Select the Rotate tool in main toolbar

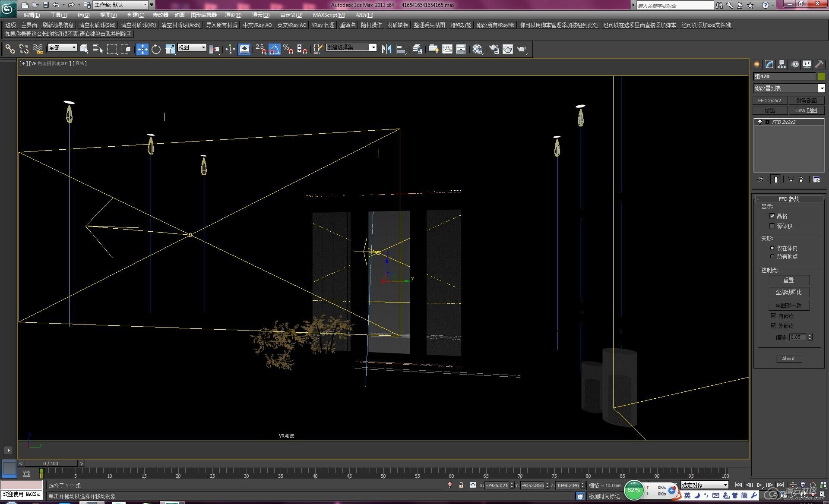[x=156, y=49]
